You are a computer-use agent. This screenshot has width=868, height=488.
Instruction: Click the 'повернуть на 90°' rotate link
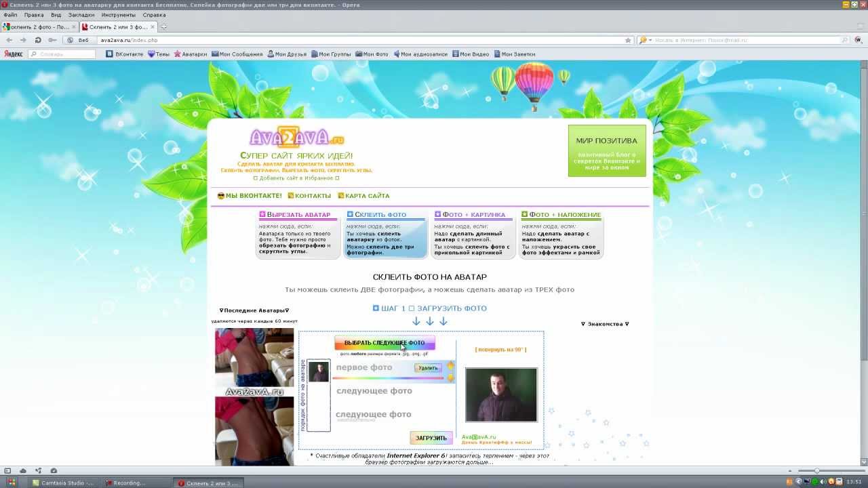[500, 350]
